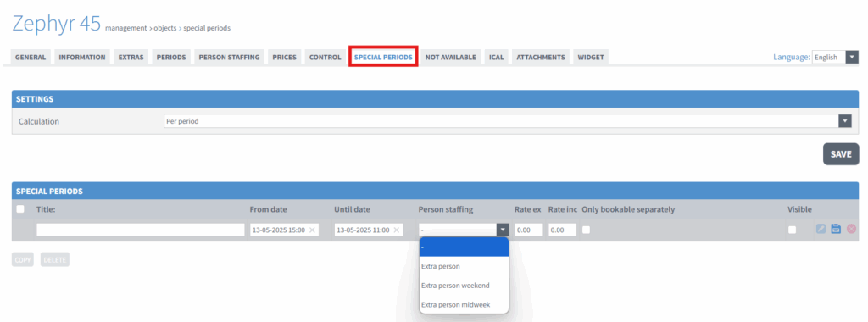
Task: Tick the select-all checkbox in the header
Action: pyautogui.click(x=20, y=209)
